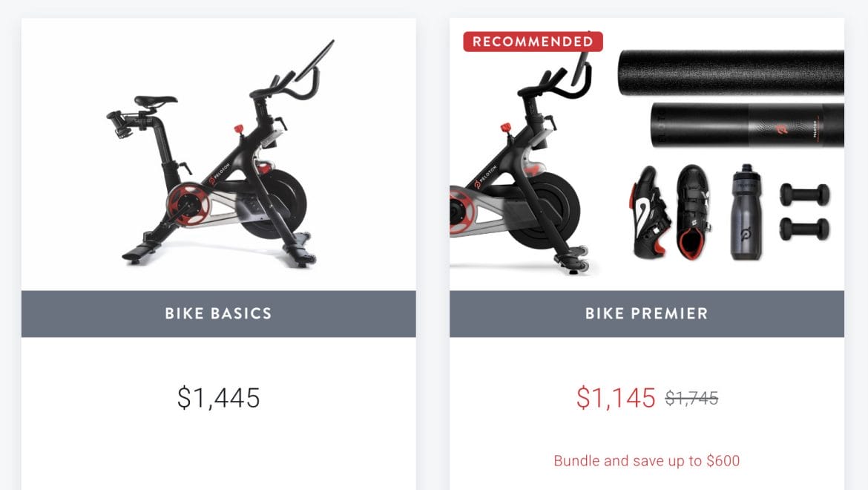
Task: Click 'Bundle and save up to $600' text
Action: click(x=647, y=460)
